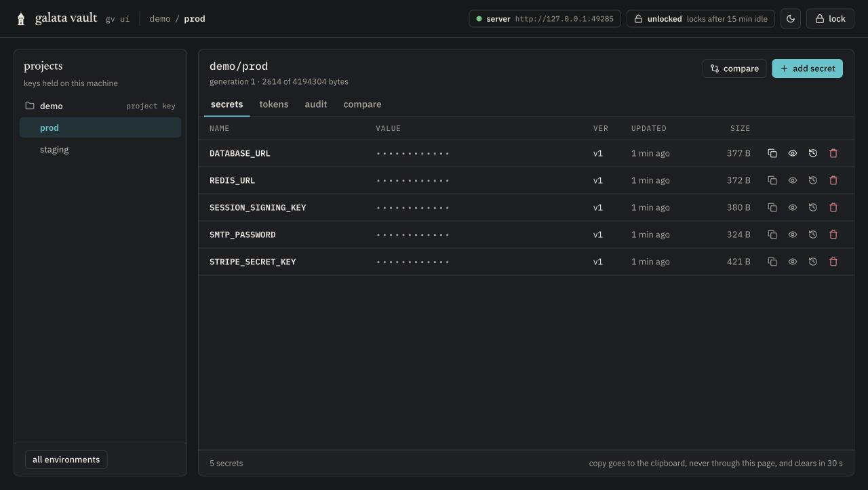Lock the vault with the lock button

[830, 19]
